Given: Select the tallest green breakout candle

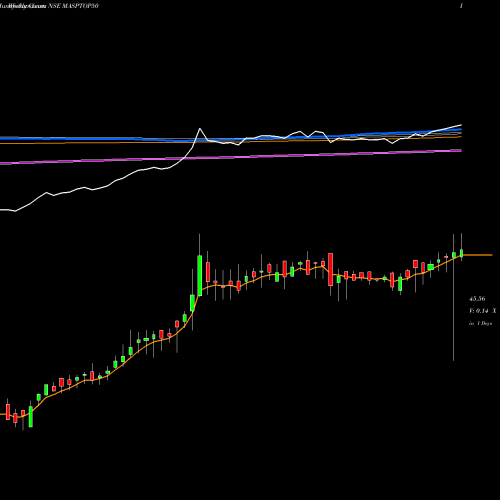Looking at the screenshot, I should [200, 275].
